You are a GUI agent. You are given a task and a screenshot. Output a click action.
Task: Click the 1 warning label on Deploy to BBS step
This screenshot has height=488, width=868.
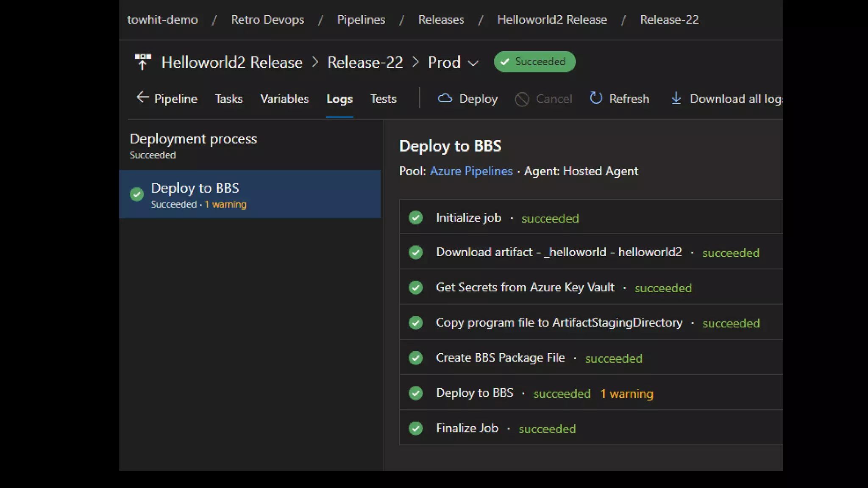[627, 394]
